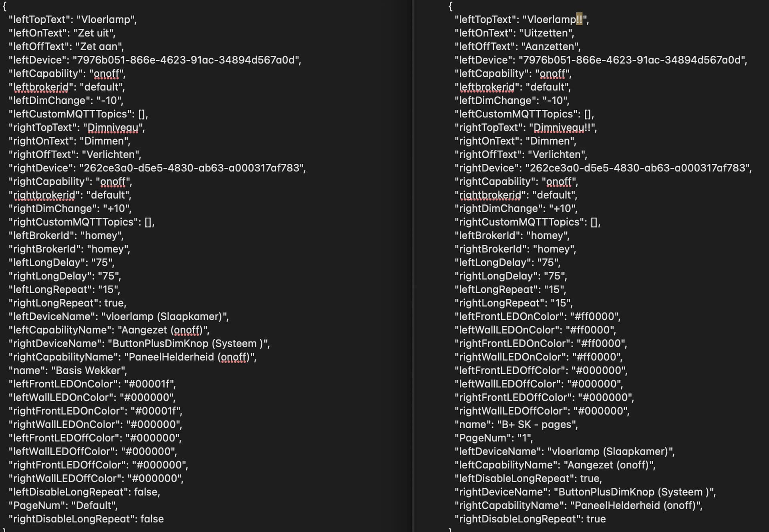The width and height of the screenshot is (769, 532).
Task: Click "Dimniveau!!" rightTopText value
Action: tap(562, 127)
